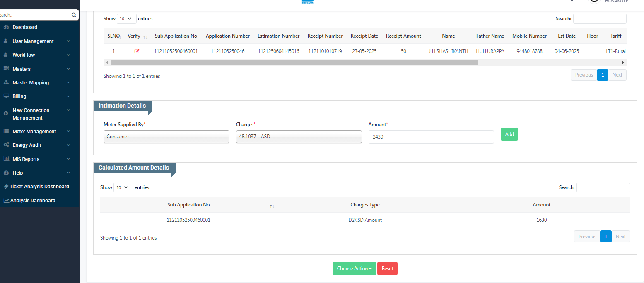Click the red Reset button

[x=387, y=269]
